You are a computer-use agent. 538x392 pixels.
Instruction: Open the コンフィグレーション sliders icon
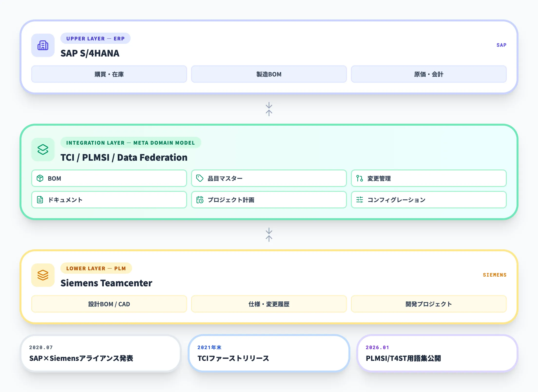click(359, 200)
